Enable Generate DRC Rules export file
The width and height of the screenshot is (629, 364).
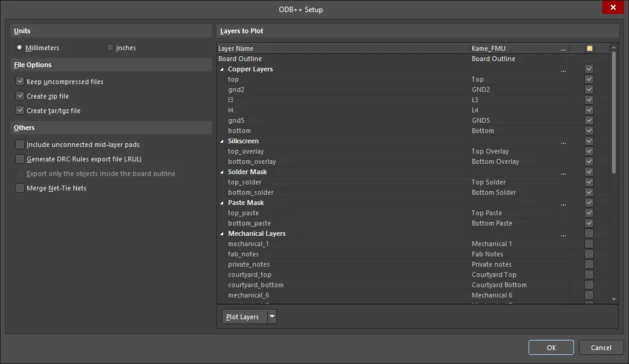19,159
